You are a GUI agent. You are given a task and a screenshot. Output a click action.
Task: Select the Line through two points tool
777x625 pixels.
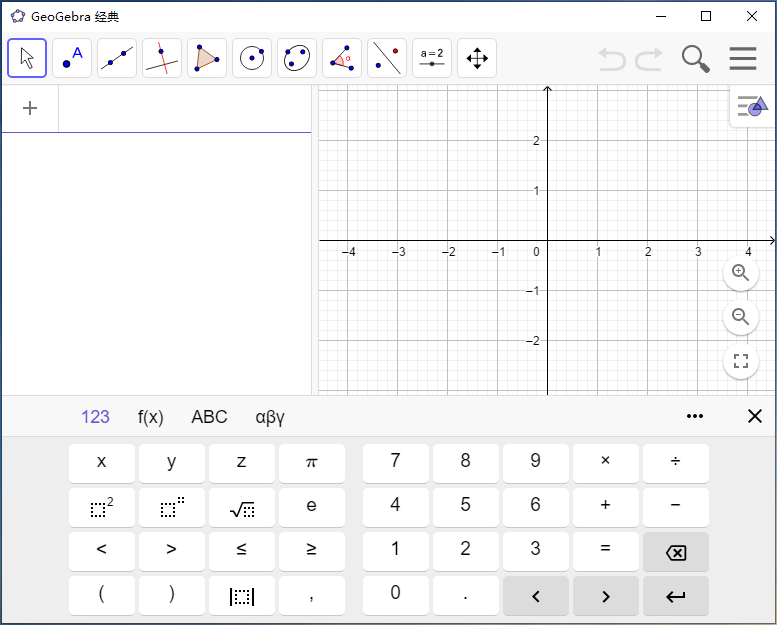click(x=117, y=58)
